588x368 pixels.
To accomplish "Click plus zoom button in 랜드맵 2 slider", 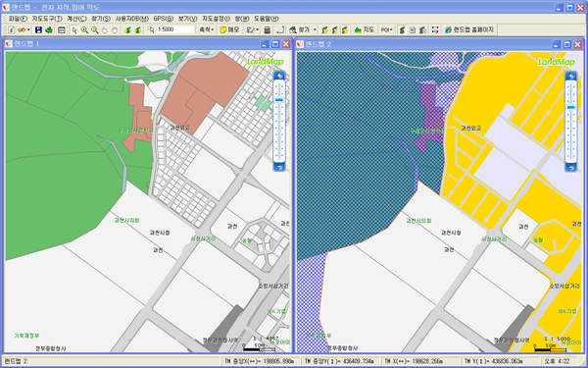I will click(570, 76).
